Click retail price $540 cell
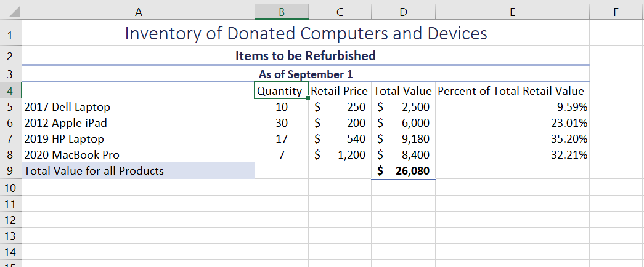Image resolution: width=644 pixels, height=267 pixels. click(340, 138)
